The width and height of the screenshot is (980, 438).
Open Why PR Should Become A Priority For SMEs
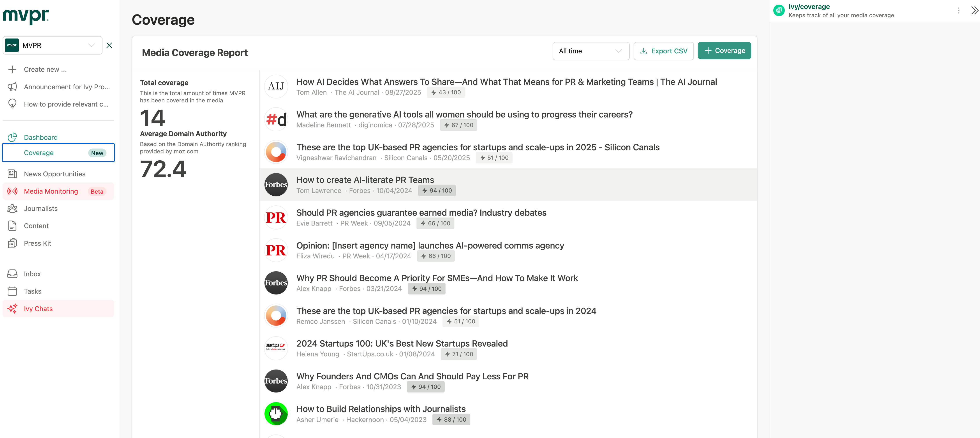click(x=437, y=278)
